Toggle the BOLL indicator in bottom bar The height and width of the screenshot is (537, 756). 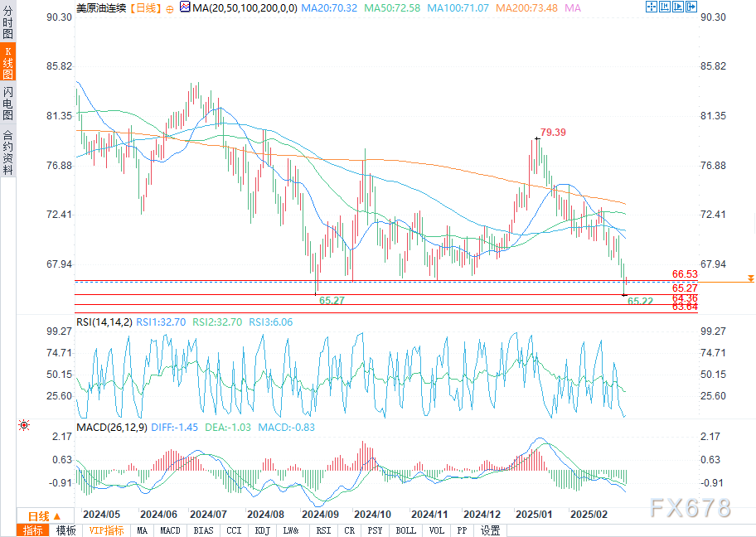pyautogui.click(x=405, y=530)
